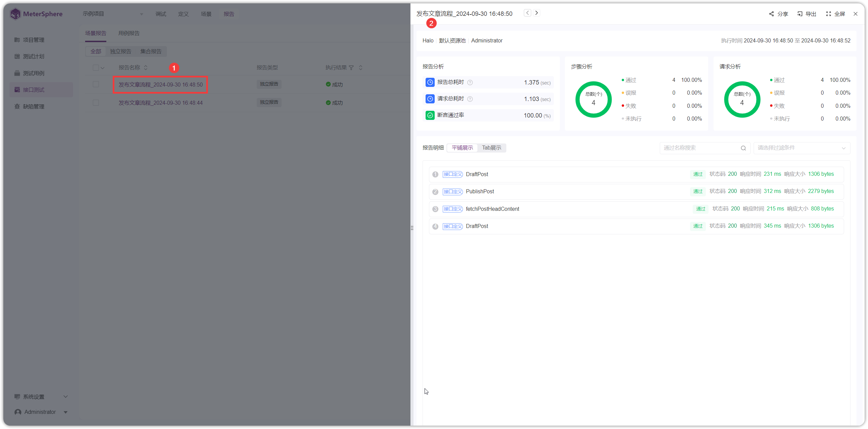Image resolution: width=868 pixels, height=429 pixels.
Task: Open report 发布文章流程_2024-09-30 16:48:44
Action: click(160, 103)
